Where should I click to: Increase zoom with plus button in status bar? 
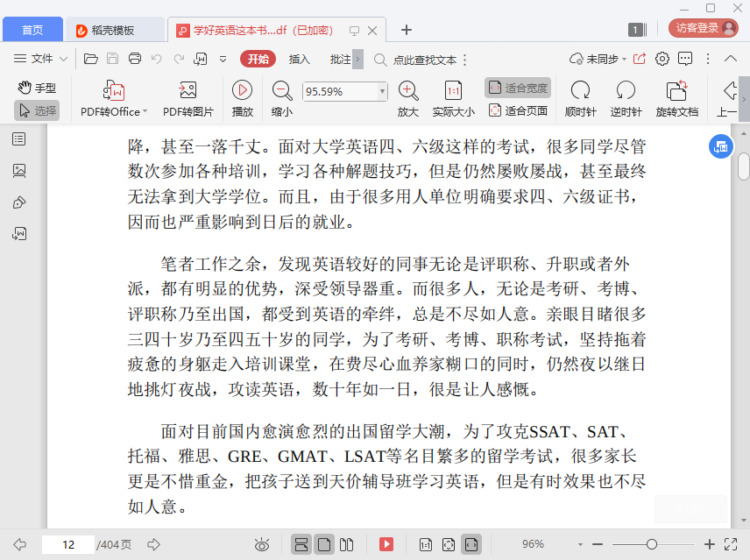710,544
